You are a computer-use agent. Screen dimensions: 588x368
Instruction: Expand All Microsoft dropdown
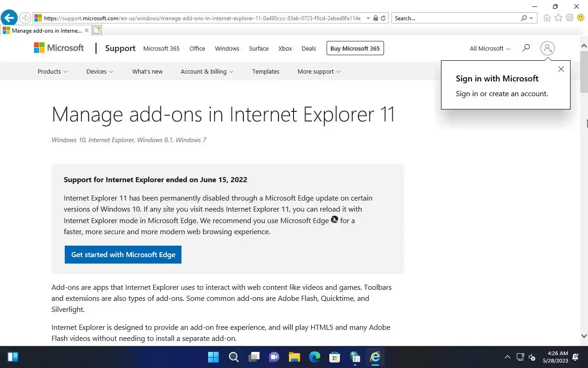[x=490, y=48]
